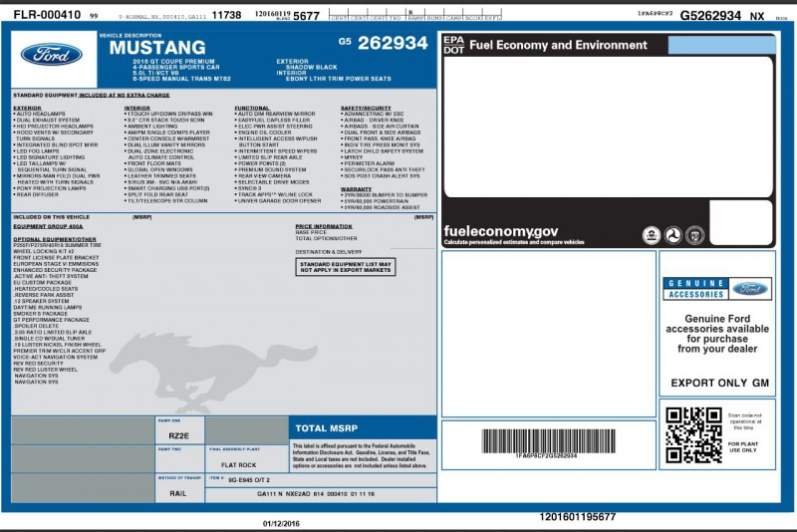Click the QR code
Screen dimensions: 797x532
click(693, 435)
